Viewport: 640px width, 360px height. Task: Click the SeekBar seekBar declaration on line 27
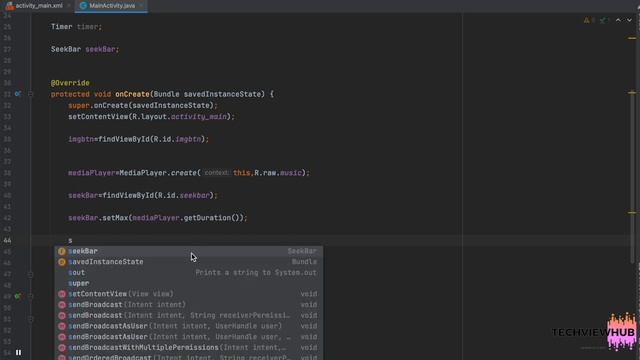tap(85, 49)
